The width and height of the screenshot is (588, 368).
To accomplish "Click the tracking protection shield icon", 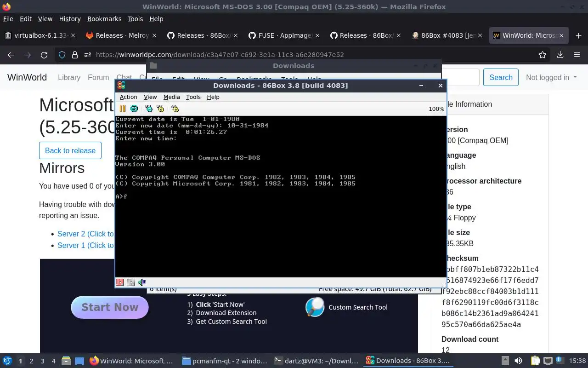I will [62, 55].
